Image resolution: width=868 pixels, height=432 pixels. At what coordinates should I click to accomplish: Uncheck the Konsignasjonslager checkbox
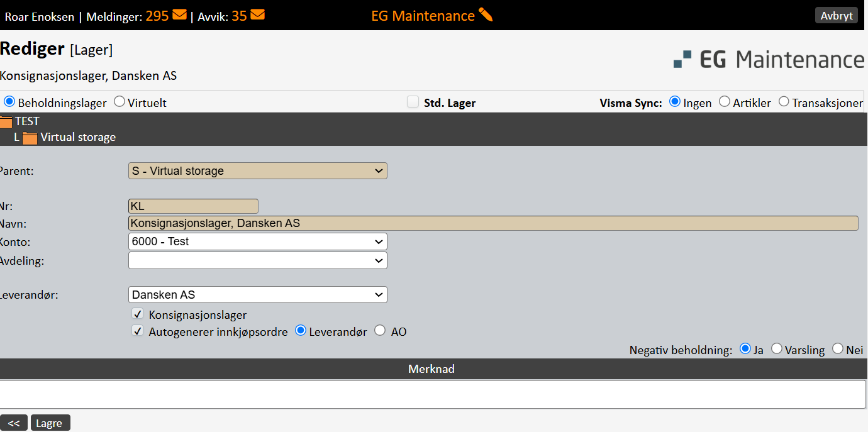pos(138,314)
